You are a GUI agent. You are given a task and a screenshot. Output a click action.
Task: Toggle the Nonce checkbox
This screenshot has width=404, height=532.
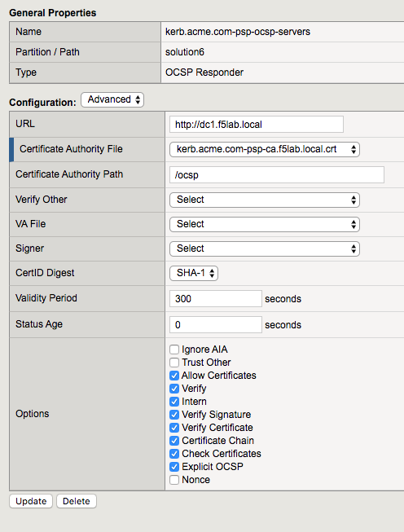[174, 480]
